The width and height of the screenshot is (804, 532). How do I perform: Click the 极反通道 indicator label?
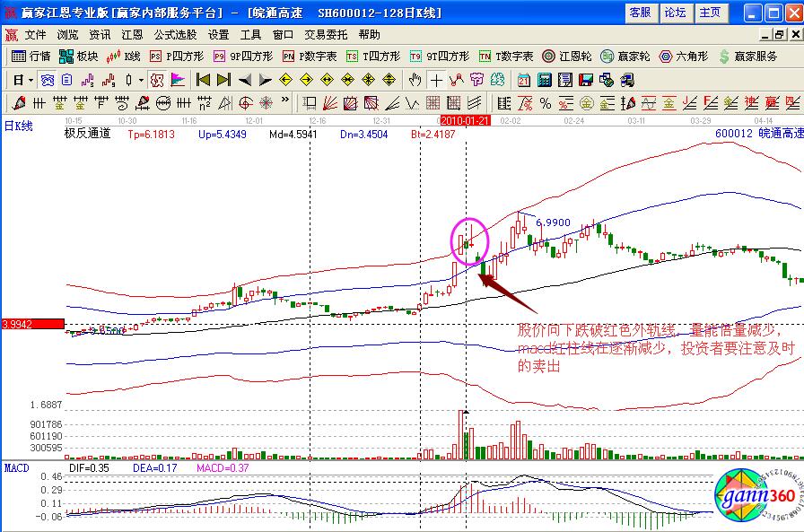[87, 134]
